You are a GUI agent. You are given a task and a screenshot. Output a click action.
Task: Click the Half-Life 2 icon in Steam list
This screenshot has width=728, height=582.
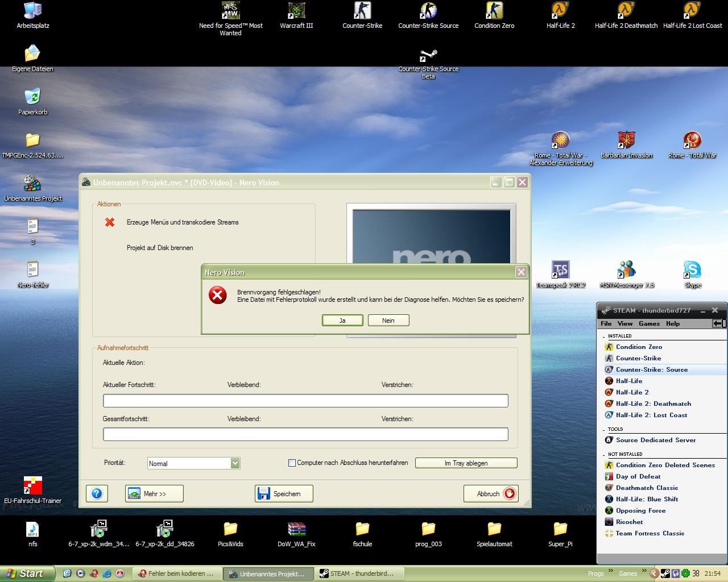[609, 392]
